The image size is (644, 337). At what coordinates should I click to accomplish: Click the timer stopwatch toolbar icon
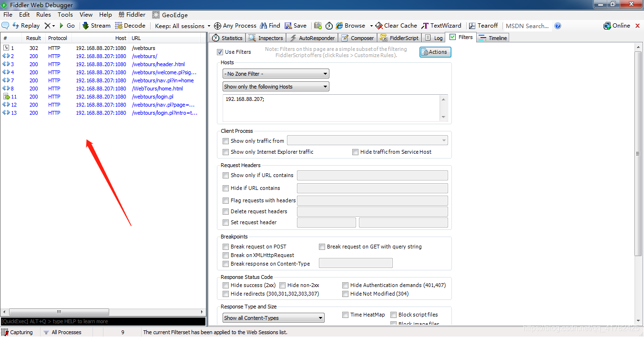tap(329, 26)
